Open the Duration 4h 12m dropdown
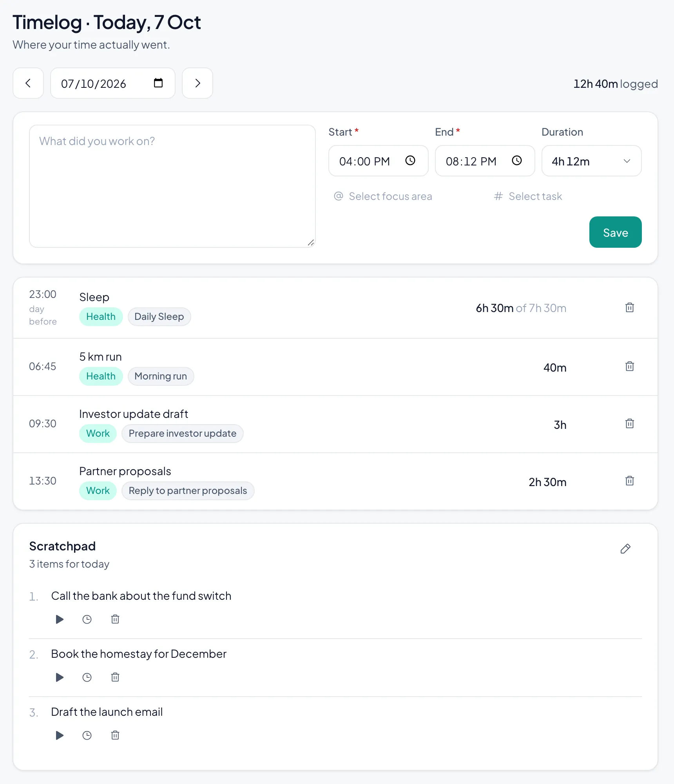674x784 pixels. coord(592,161)
